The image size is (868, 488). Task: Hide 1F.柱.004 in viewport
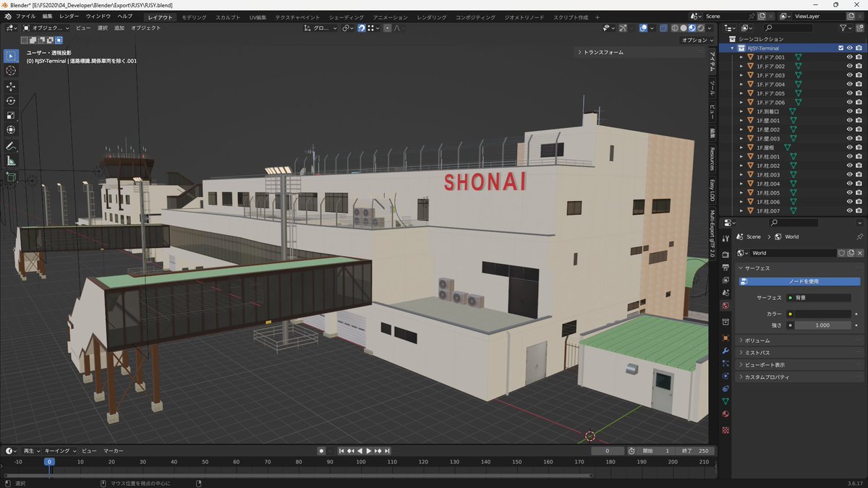tap(850, 184)
